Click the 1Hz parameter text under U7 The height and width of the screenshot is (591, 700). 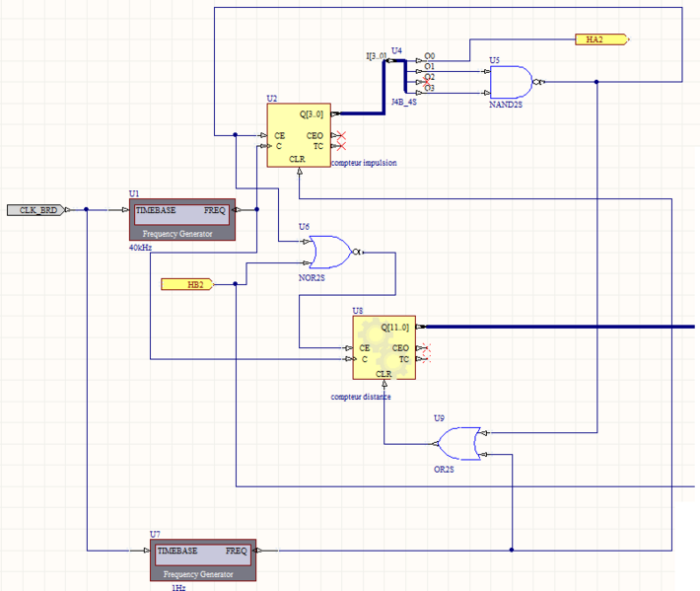178,587
